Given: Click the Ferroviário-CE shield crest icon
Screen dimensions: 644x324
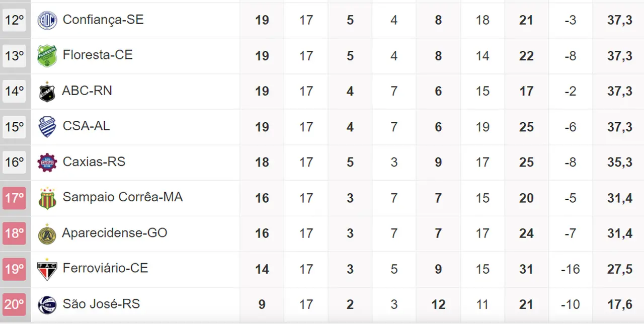Looking at the screenshot, I should pyautogui.click(x=47, y=270).
